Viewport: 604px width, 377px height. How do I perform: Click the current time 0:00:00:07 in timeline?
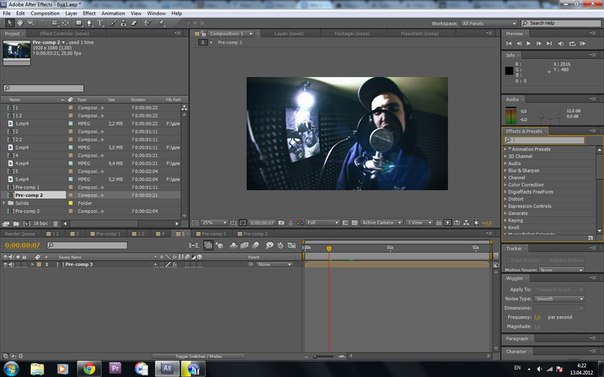22,245
